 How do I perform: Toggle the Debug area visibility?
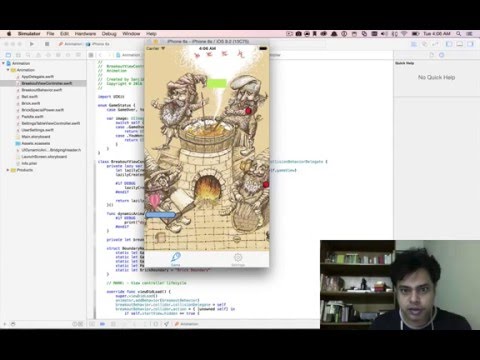tap(460, 44)
